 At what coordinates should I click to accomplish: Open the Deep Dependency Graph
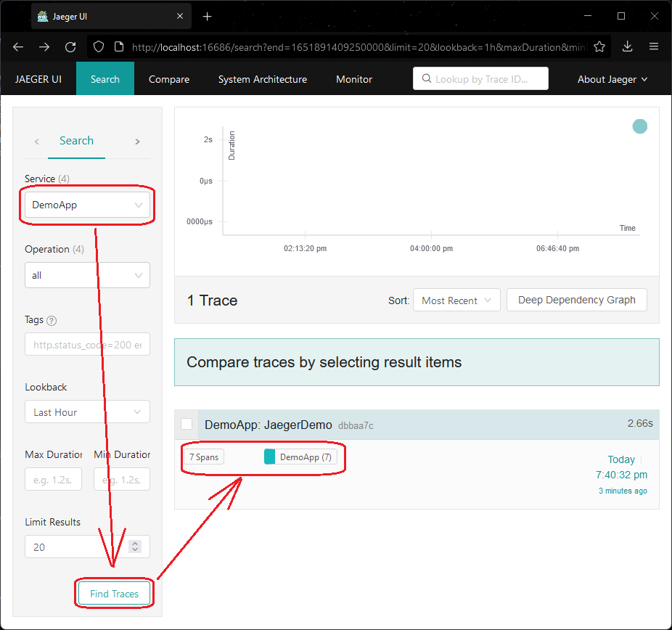576,300
